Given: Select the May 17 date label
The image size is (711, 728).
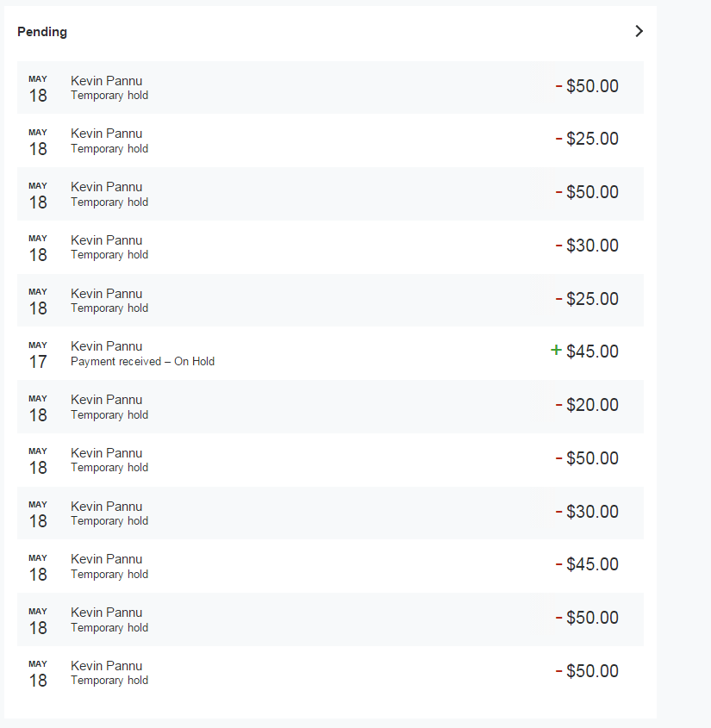Looking at the screenshot, I should pos(38,354).
